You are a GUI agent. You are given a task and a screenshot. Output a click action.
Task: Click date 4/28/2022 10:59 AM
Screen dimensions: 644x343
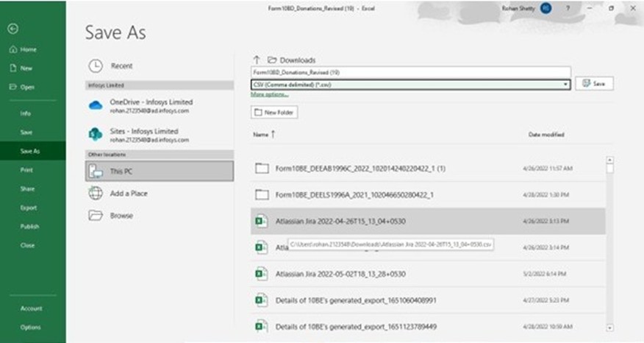click(x=548, y=327)
